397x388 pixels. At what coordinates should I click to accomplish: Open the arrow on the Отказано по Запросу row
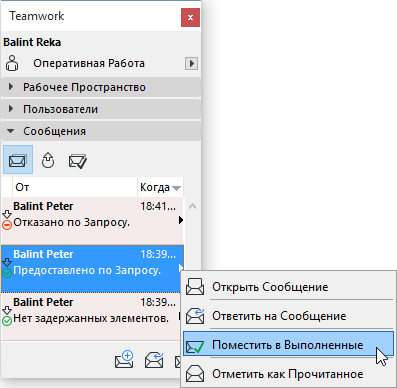[x=181, y=220]
